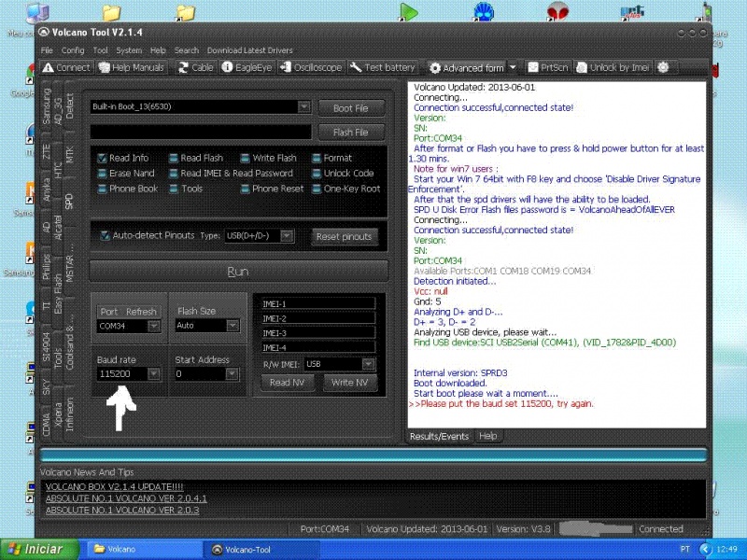Click the Run button
Image resolution: width=747 pixels, height=560 pixels.
pyautogui.click(x=238, y=272)
